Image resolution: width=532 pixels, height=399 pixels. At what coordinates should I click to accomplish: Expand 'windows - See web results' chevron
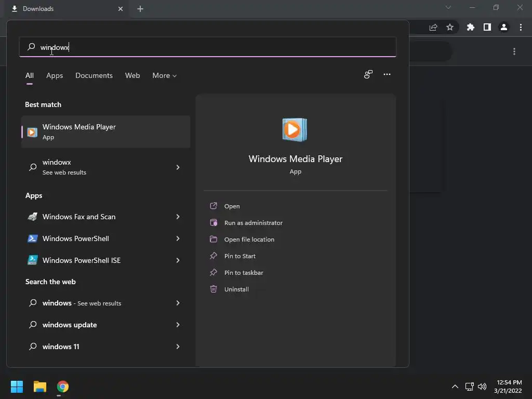pyautogui.click(x=178, y=303)
